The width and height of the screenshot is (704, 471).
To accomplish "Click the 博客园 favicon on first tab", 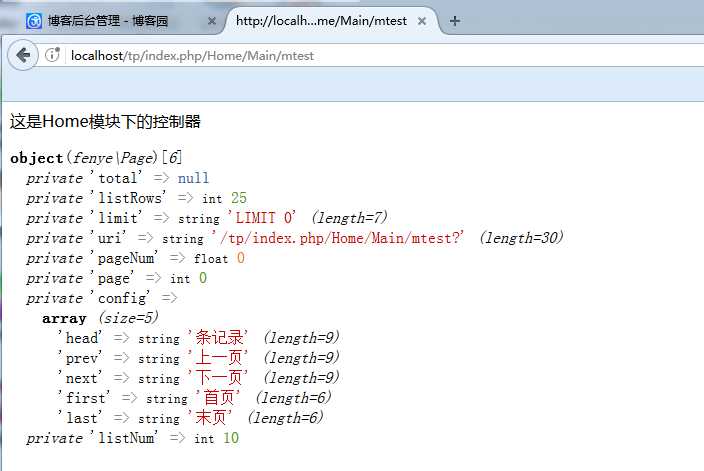I will 34,21.
